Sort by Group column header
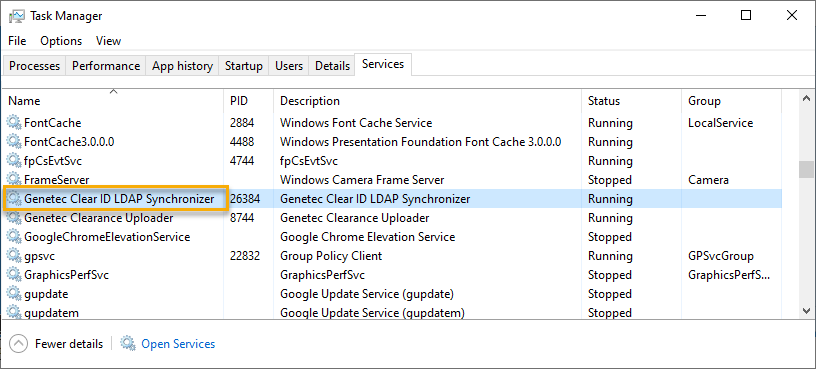This screenshot has width=816, height=369. 731,100
